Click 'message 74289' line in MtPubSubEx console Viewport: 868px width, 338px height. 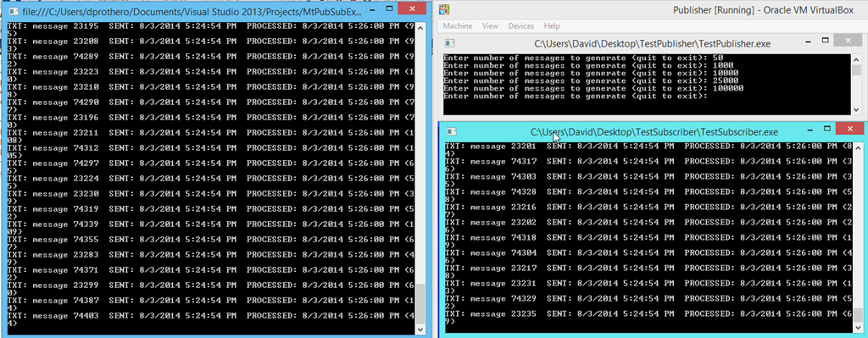tap(210, 57)
